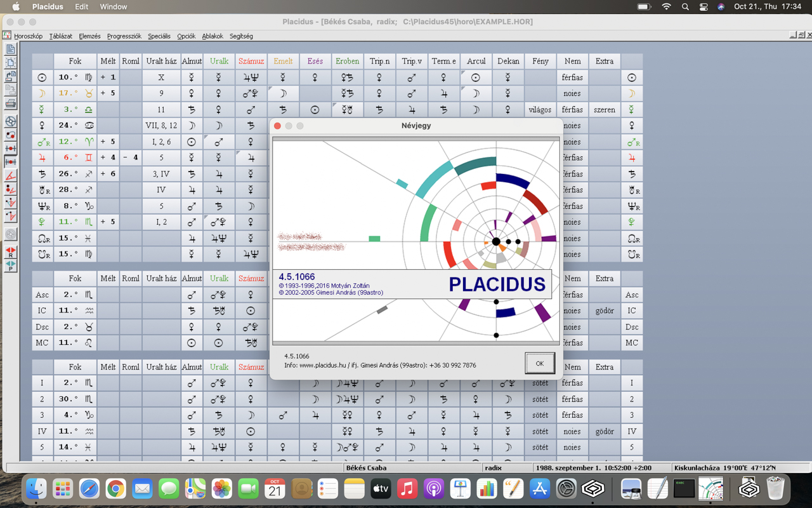Click radix in the status bar
The height and width of the screenshot is (508, 812).
point(493,468)
